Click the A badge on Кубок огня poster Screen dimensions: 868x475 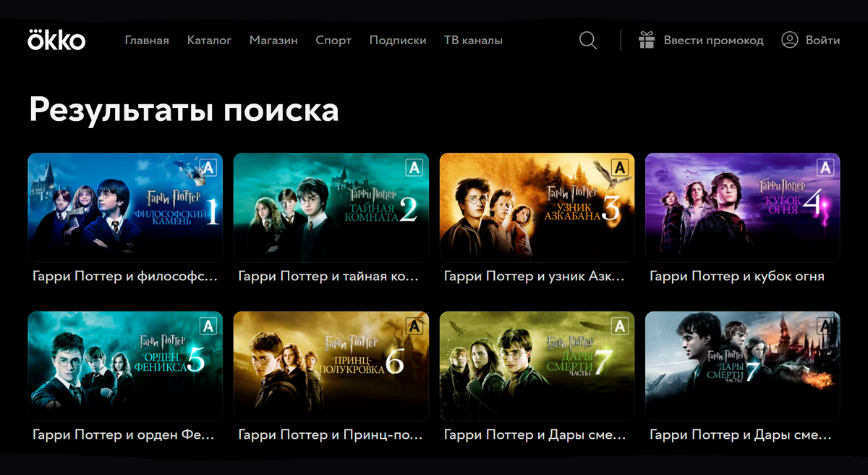826,167
